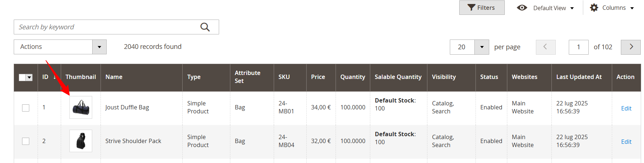Go to the next page arrow

631,47
